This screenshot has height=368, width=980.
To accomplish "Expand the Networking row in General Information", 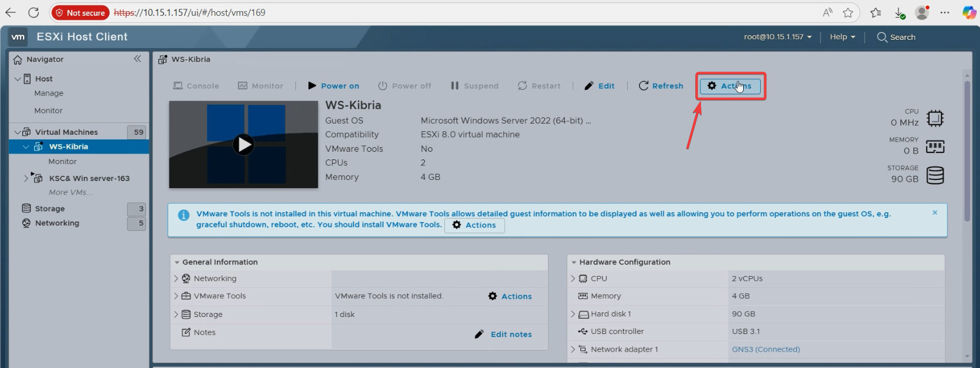I will [176, 278].
